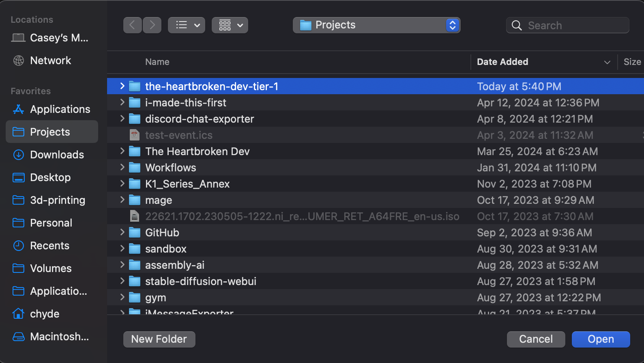Screen dimensions: 644x363
Task: Click the 'Apr 12, 2024 at 12:36 PM' date
Action: [x=538, y=103]
